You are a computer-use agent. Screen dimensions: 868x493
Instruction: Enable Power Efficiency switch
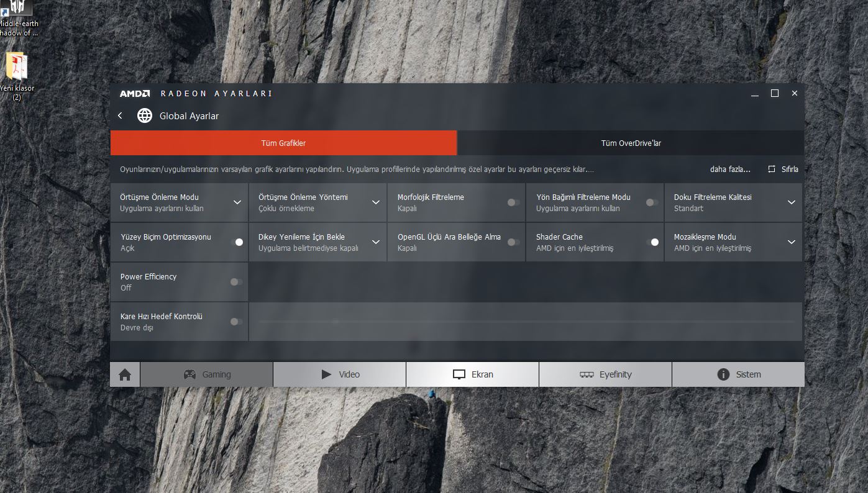237,282
